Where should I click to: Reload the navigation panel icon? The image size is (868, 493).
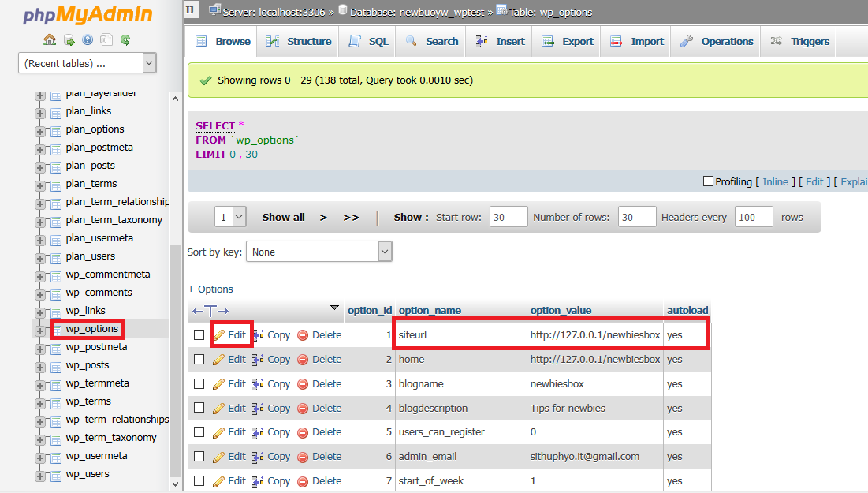pyautogui.click(x=125, y=40)
